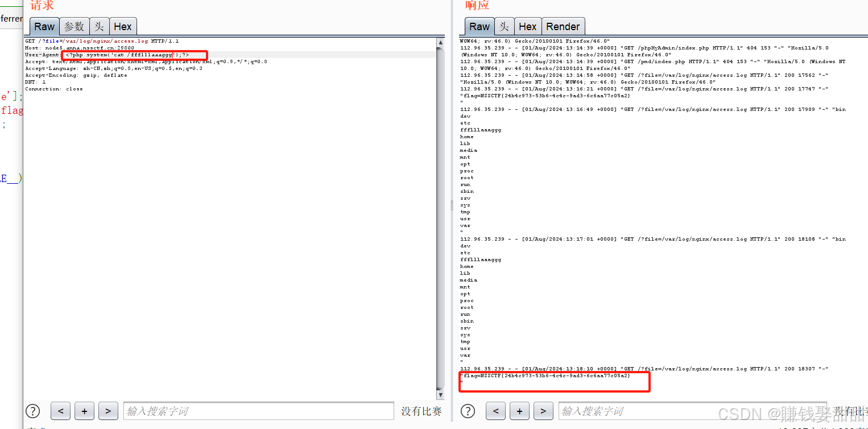Click scroll-up arrow of request scrollbar
Viewport: 868px width, 429px height.
[441, 43]
